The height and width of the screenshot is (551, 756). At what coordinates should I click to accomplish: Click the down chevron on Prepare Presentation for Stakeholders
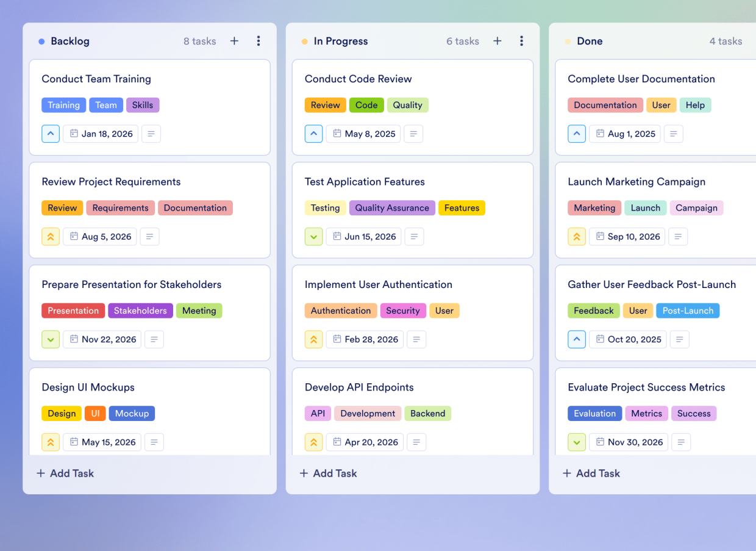coord(51,339)
